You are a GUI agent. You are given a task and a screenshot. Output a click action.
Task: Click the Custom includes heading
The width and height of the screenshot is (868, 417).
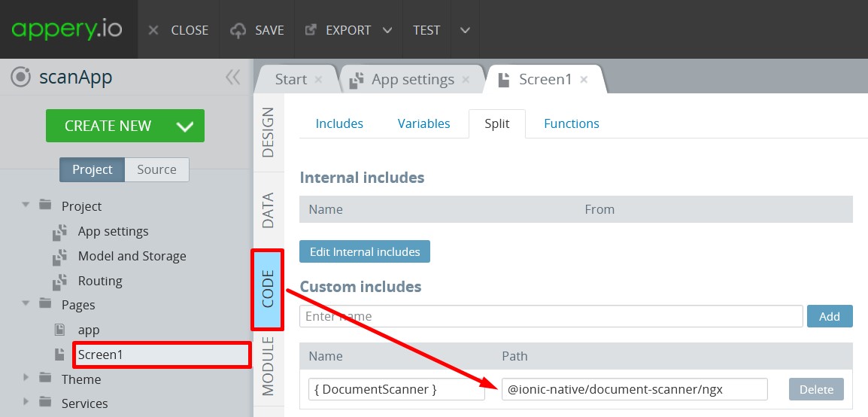[360, 287]
